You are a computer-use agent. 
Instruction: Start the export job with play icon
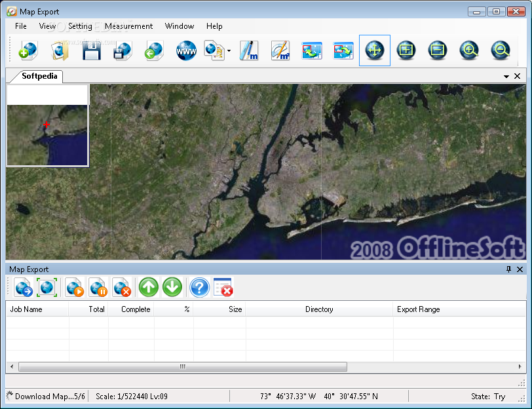pyautogui.click(x=75, y=288)
